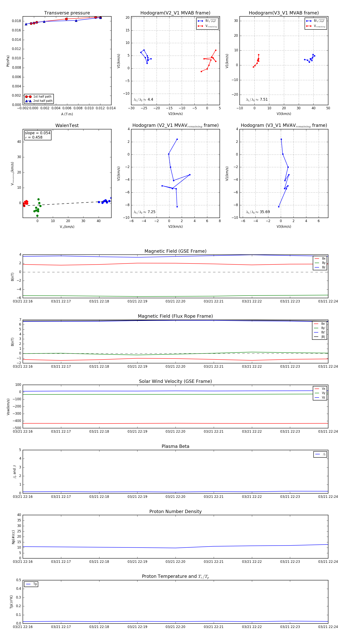
Task: Click the "Hodogram (V2_V1 MVAV remaining frame)" title
Action: click(175, 125)
